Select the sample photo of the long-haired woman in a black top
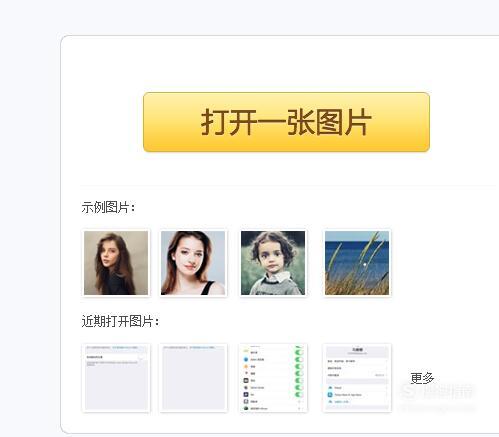Image resolution: width=499 pixels, height=437 pixels. pyautogui.click(x=116, y=263)
